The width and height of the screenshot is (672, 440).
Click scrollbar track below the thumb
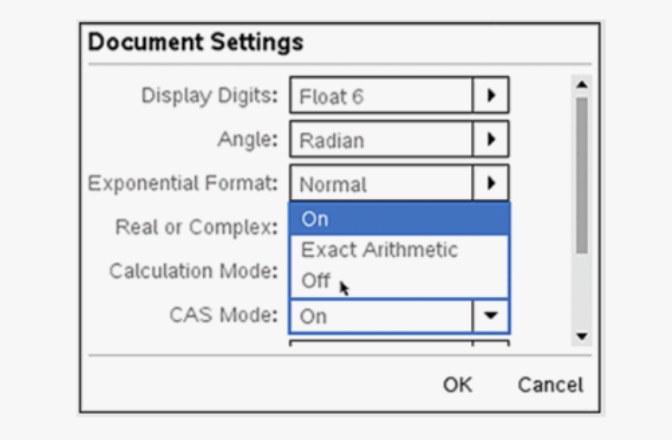[x=582, y=291]
